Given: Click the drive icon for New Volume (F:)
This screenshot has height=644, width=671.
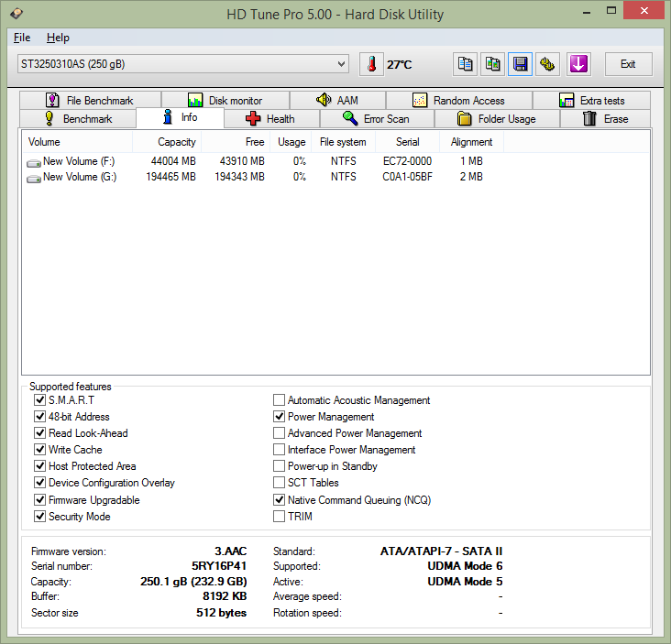Looking at the screenshot, I should 34,162.
